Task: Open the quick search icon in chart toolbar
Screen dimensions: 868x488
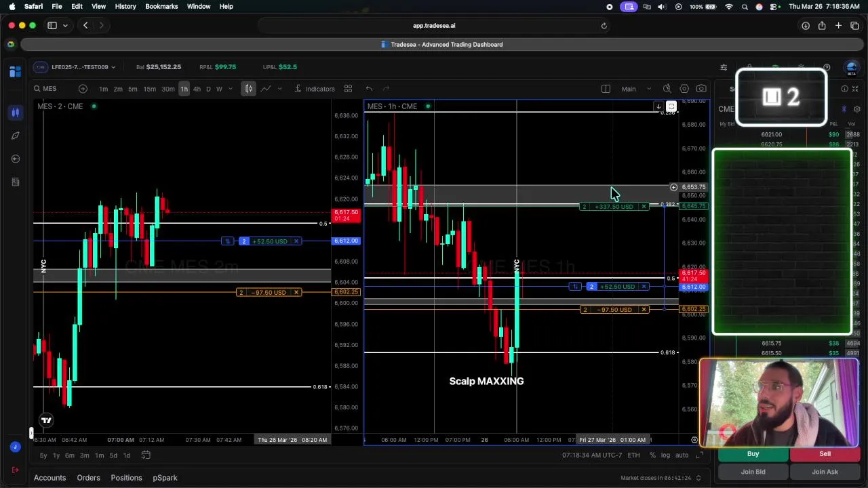Action: tap(667, 89)
